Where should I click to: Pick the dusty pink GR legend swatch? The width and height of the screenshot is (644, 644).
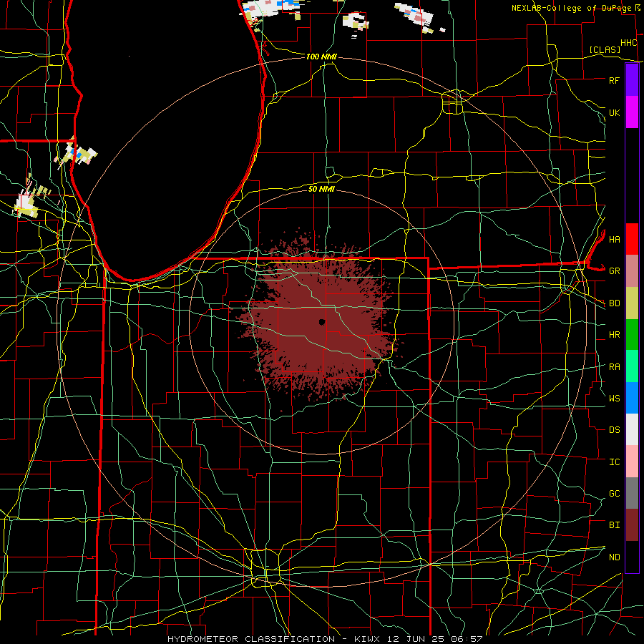(x=632, y=271)
